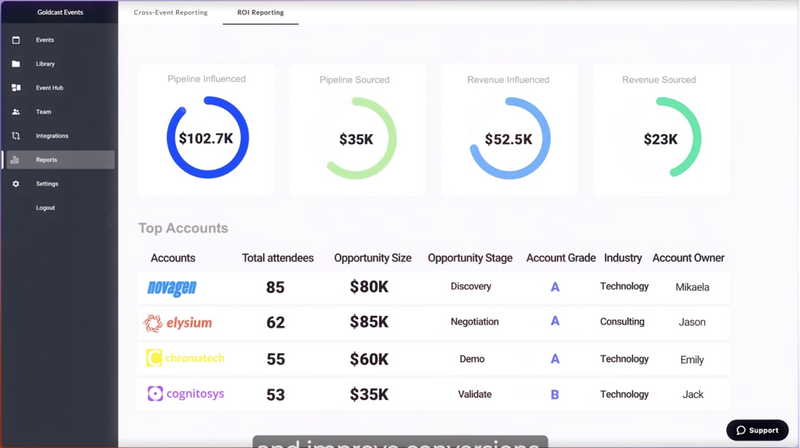Click the Cognitosys company logo
The width and height of the screenshot is (800, 448).
point(185,394)
